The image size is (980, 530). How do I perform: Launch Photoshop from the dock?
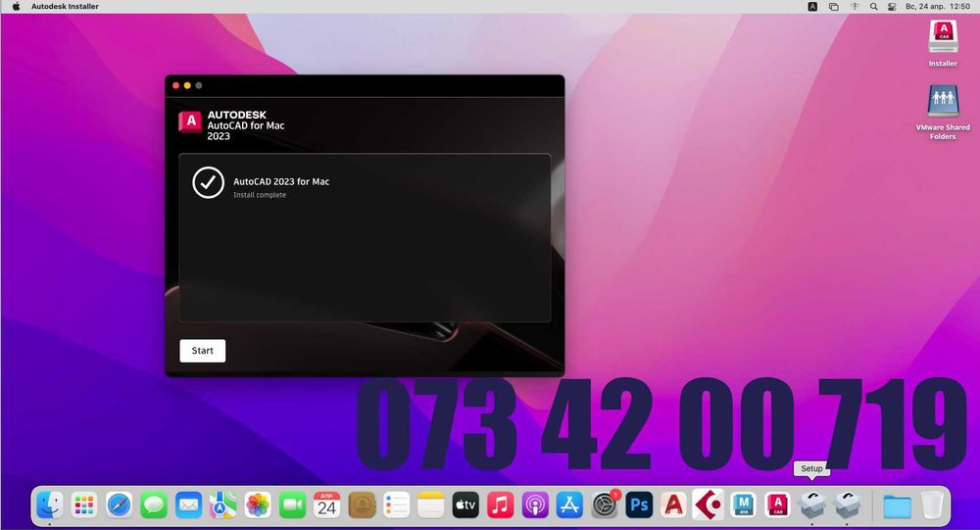point(639,505)
